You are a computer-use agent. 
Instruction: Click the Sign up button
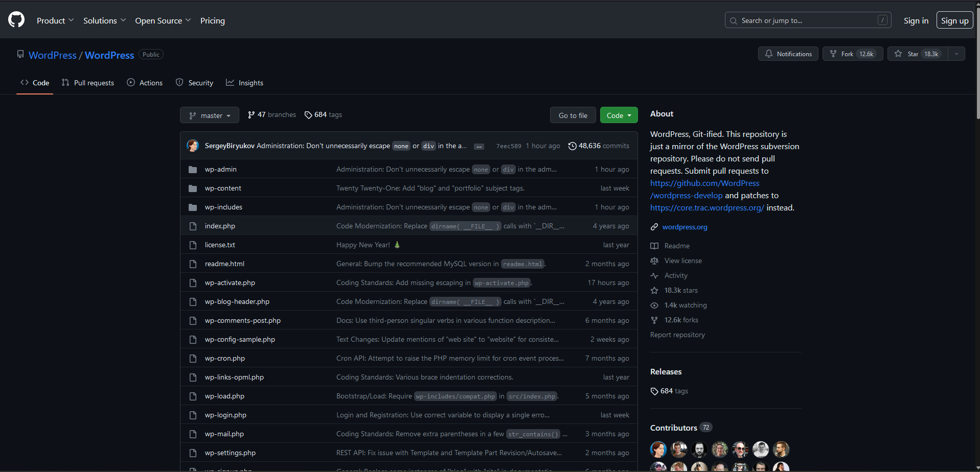coord(955,20)
